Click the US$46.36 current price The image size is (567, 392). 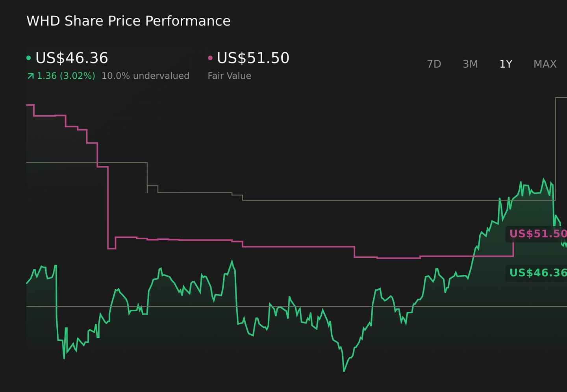coord(72,58)
